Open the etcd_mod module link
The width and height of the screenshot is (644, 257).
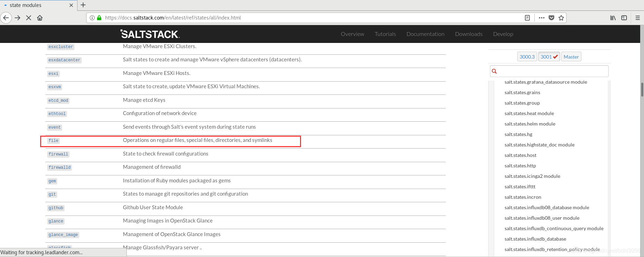[58, 100]
